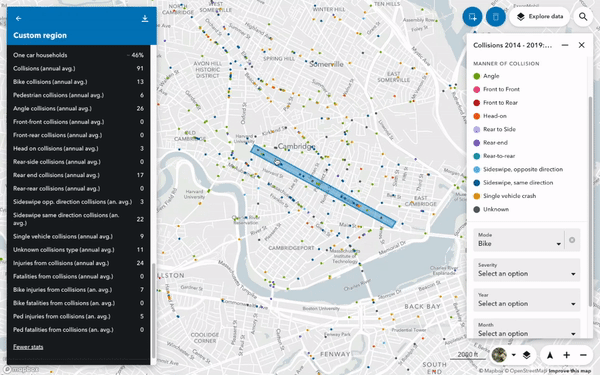Select the Bike injuries from collisions row
This screenshot has height=375, width=600.
78,290
